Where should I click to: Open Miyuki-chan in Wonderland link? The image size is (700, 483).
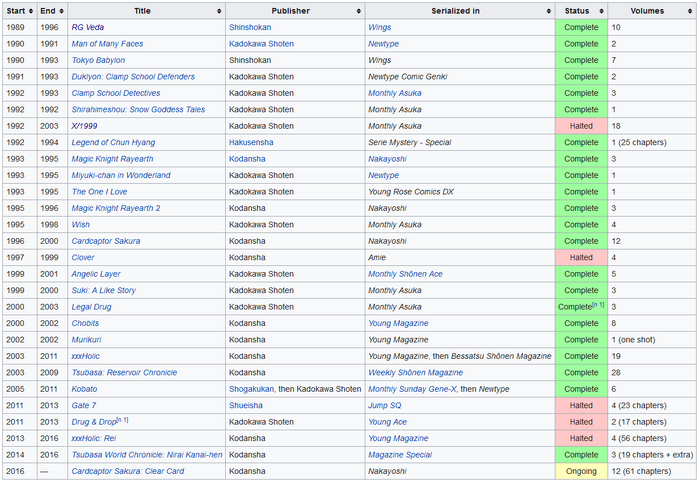coord(121,175)
